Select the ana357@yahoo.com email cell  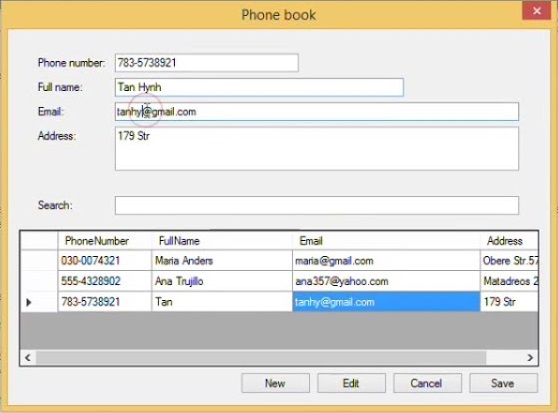pos(386,281)
